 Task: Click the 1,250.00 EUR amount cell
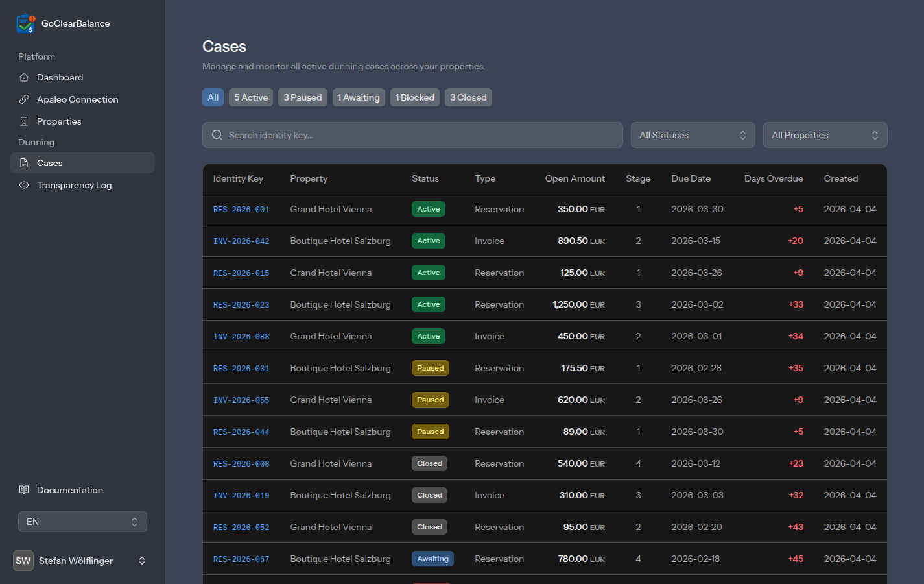tap(578, 304)
